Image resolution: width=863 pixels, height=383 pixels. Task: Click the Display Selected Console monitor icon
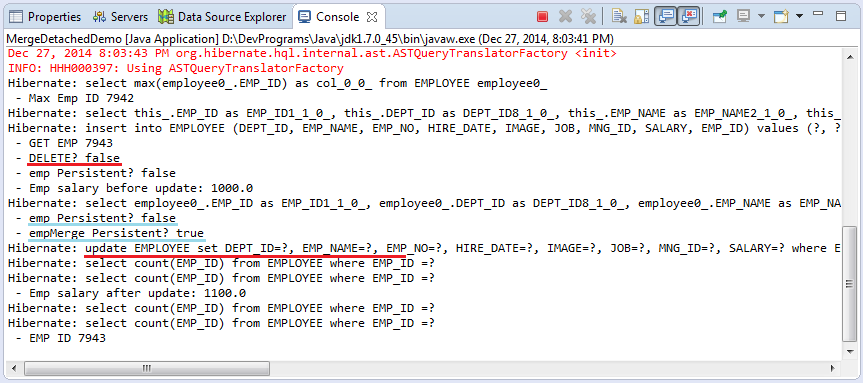743,17
